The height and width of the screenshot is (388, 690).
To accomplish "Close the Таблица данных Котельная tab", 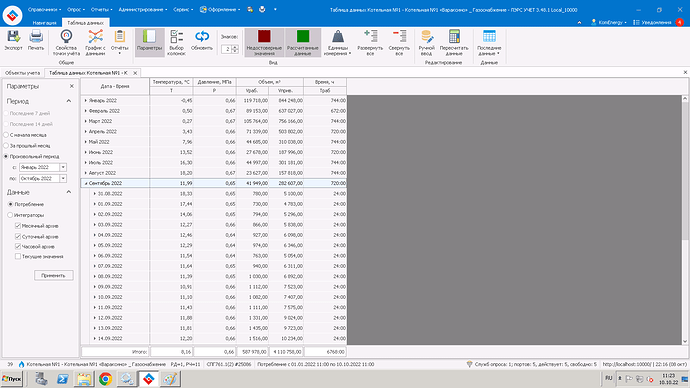I will [135, 73].
